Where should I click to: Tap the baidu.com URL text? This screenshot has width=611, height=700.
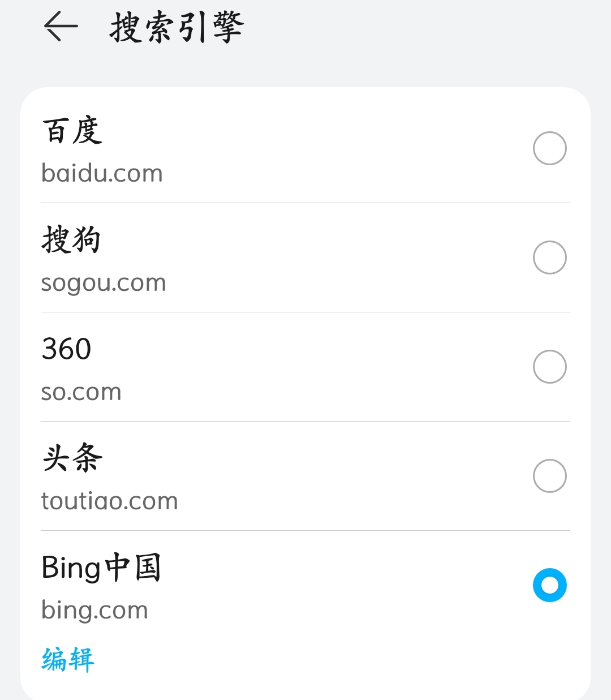tap(102, 173)
